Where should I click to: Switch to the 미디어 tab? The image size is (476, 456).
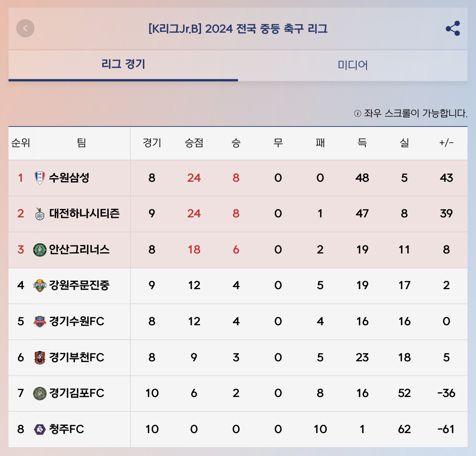coord(353,65)
